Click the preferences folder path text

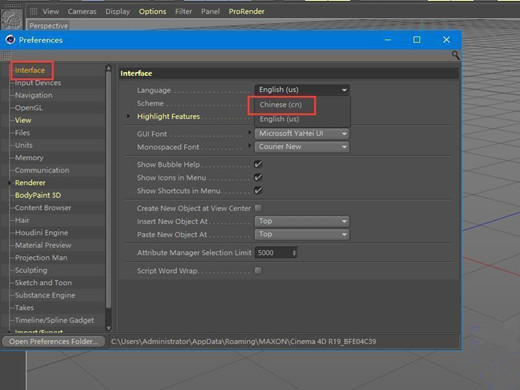tap(243, 341)
